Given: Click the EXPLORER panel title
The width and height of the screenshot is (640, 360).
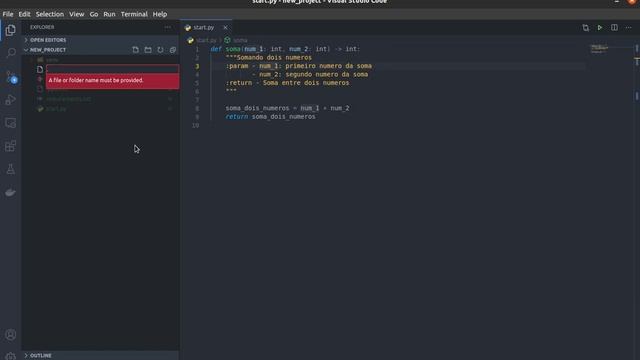Looking at the screenshot, I should point(42,27).
